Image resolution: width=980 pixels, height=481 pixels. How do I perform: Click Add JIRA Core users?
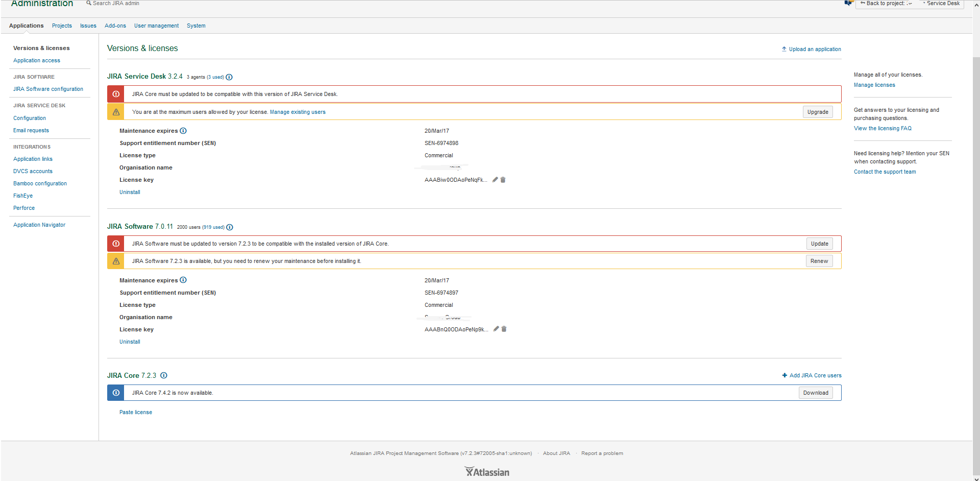(x=812, y=375)
